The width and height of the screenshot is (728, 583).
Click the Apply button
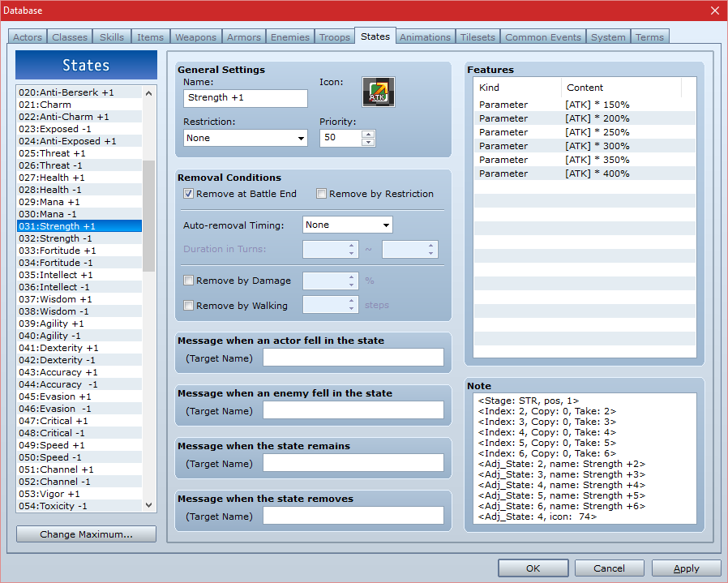(x=686, y=568)
